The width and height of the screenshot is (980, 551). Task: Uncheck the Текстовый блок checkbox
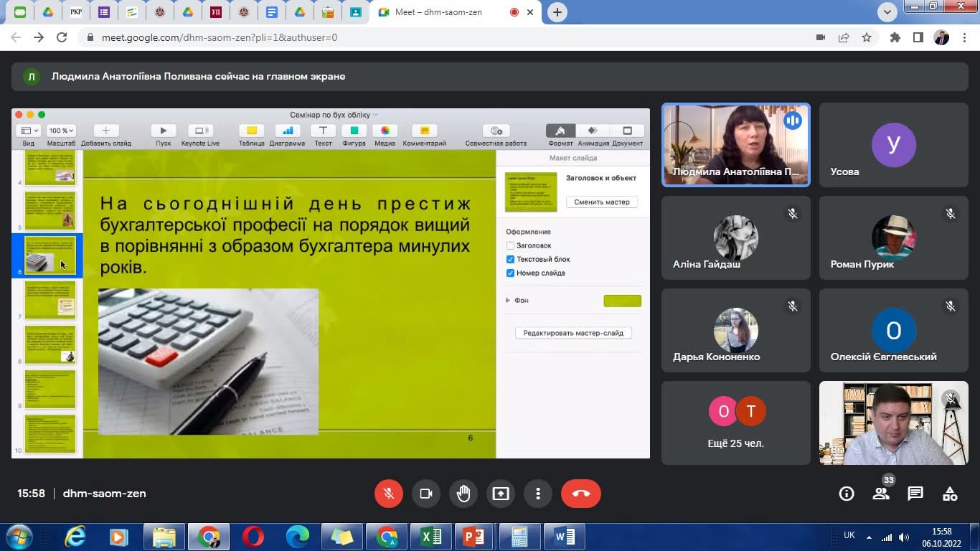(511, 259)
